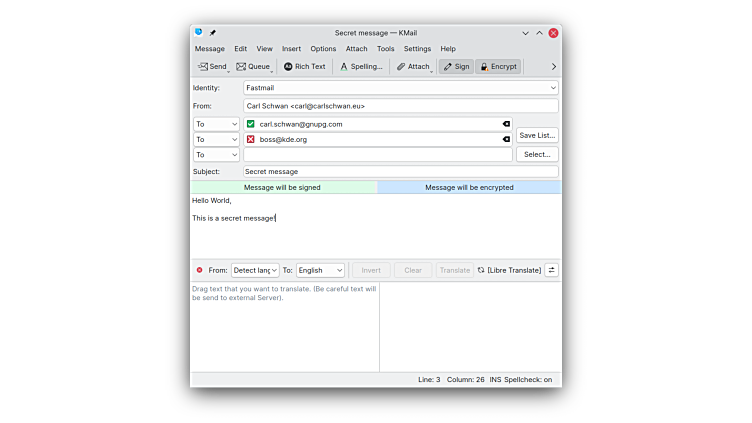Expand the Identity dropdown showing Fastmail
Screen dimensions: 752x423
click(400, 88)
